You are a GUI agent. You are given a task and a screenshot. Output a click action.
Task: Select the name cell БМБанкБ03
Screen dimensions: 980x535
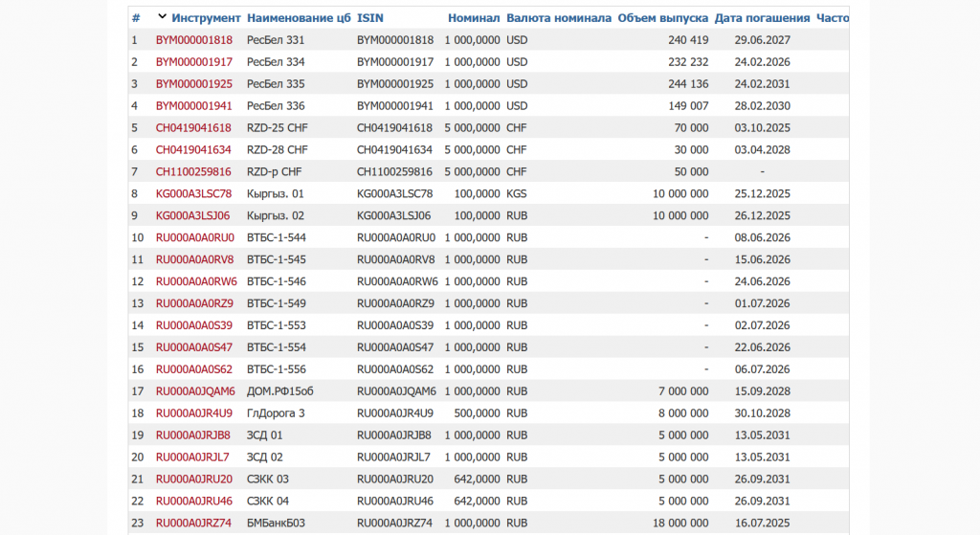pyautogui.click(x=276, y=523)
